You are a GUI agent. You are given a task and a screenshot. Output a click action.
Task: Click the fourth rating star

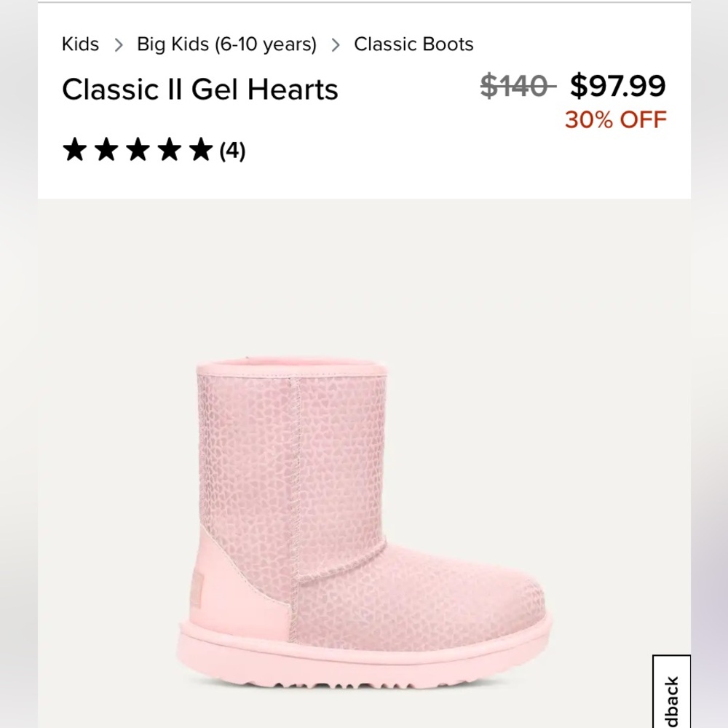pyautogui.click(x=168, y=150)
